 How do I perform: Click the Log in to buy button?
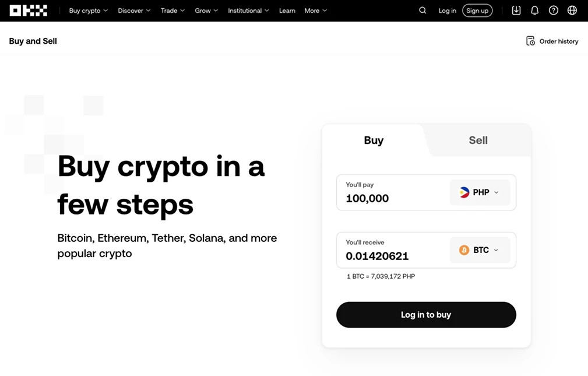pos(426,315)
